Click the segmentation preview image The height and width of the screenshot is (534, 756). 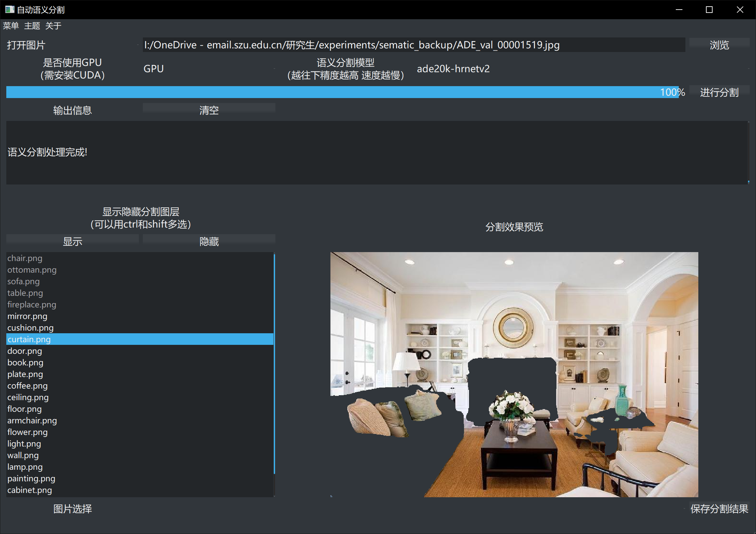click(514, 374)
